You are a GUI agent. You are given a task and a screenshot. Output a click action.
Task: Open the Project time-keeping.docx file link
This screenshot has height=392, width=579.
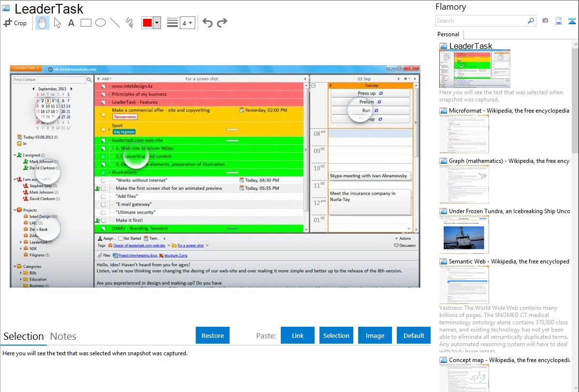pos(137,255)
